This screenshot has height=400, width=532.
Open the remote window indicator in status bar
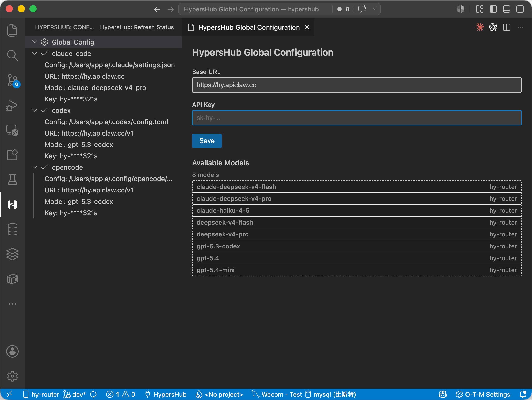click(x=9, y=394)
